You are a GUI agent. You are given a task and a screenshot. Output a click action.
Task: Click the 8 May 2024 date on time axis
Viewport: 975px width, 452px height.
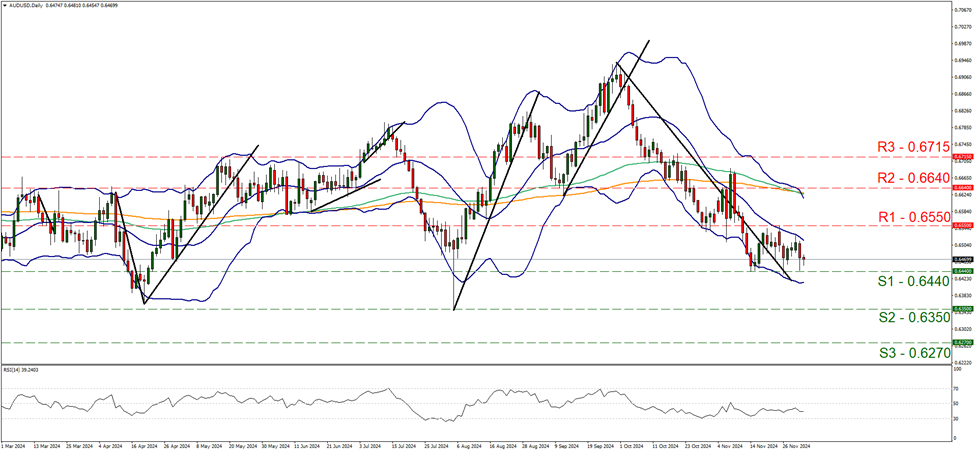tap(210, 446)
